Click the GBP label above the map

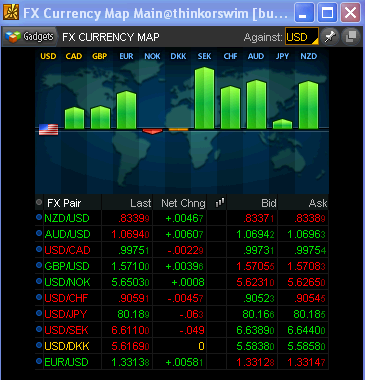100,56
